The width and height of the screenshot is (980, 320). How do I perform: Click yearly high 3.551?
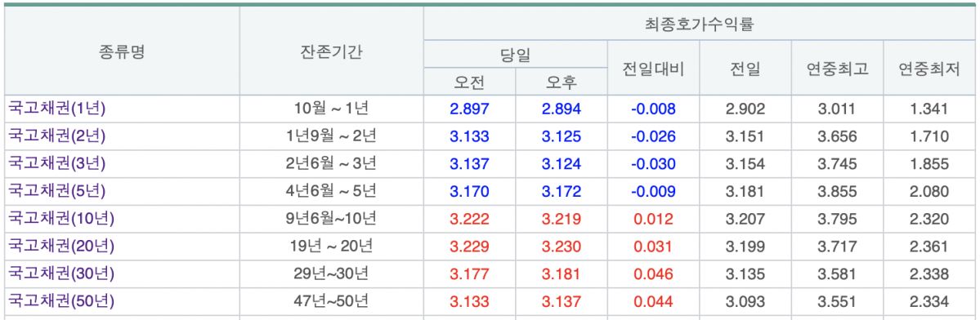click(x=837, y=301)
